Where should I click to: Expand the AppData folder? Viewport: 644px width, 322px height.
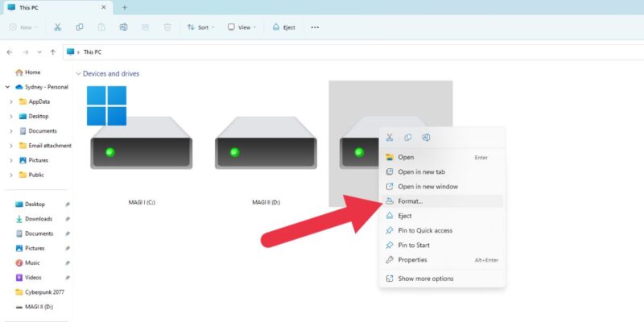tap(11, 102)
